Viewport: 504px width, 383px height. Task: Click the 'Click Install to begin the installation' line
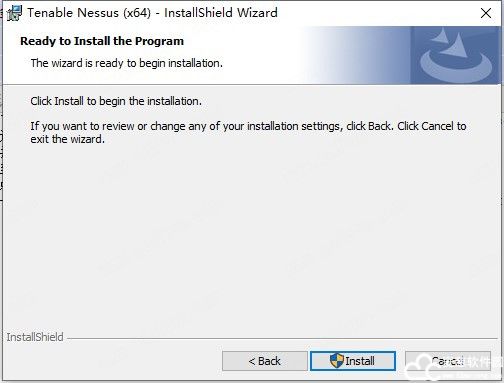tap(116, 101)
